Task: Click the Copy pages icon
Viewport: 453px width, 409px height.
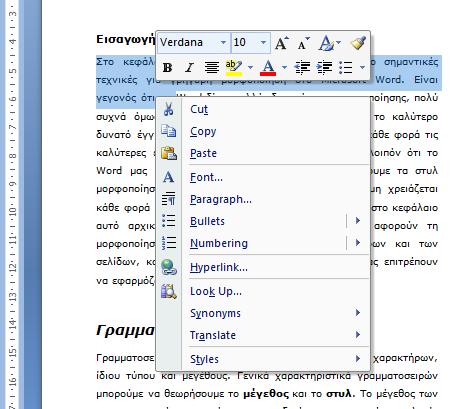Action: click(x=169, y=131)
